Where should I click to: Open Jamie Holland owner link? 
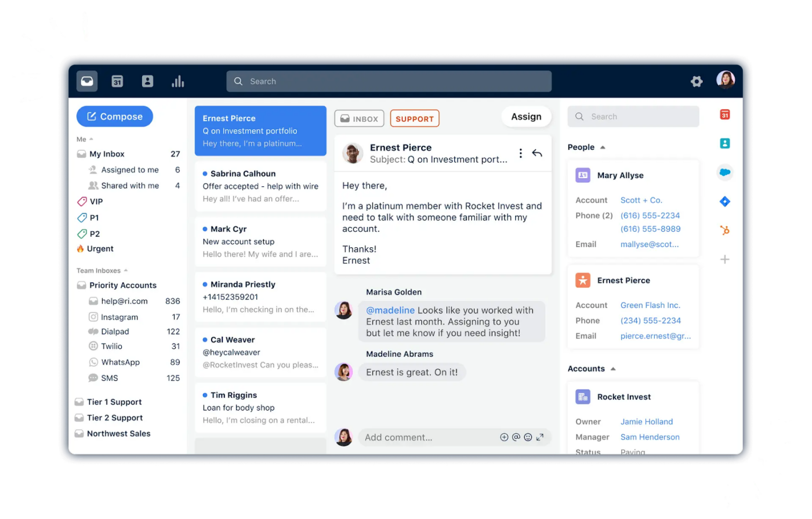pyautogui.click(x=647, y=421)
